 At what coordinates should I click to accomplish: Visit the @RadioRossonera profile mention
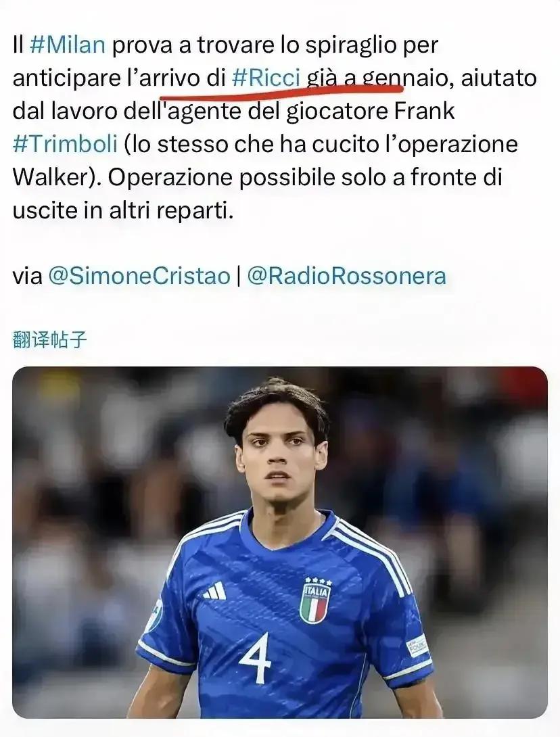pos(346,276)
